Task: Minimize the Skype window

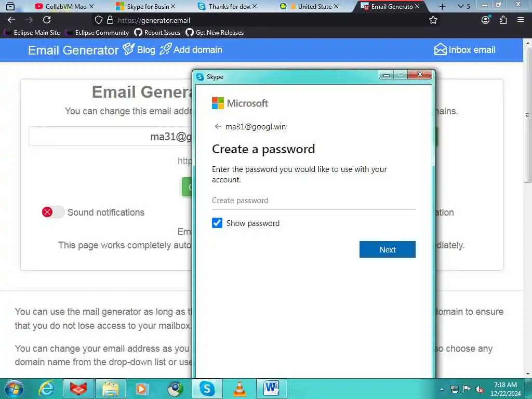Action: coord(386,75)
